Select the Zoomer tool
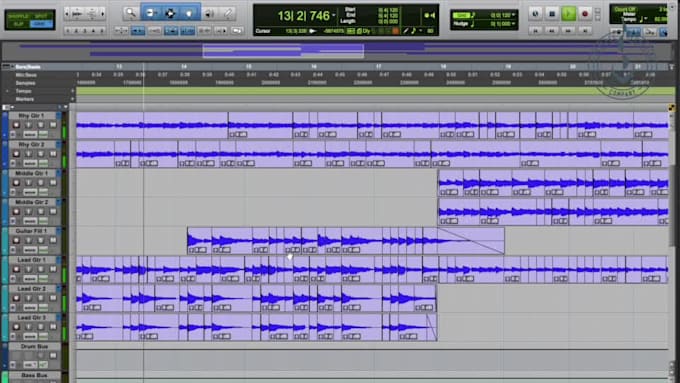Image resolution: width=680 pixels, height=383 pixels. click(x=131, y=13)
